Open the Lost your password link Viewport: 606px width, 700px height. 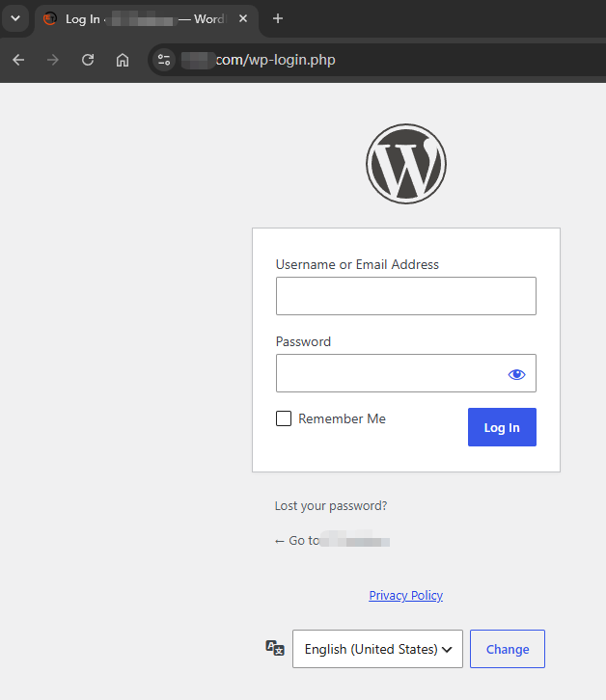point(331,506)
